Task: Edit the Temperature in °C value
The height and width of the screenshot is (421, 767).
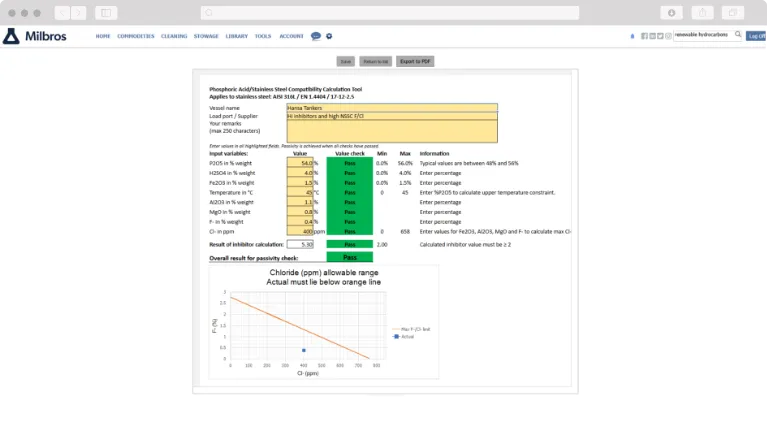Action: coord(300,193)
